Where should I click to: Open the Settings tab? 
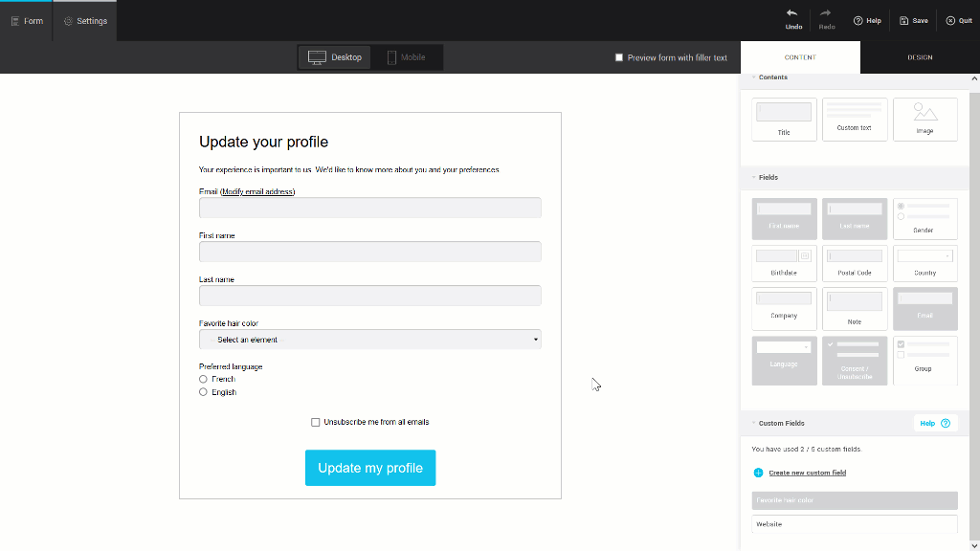coord(84,19)
